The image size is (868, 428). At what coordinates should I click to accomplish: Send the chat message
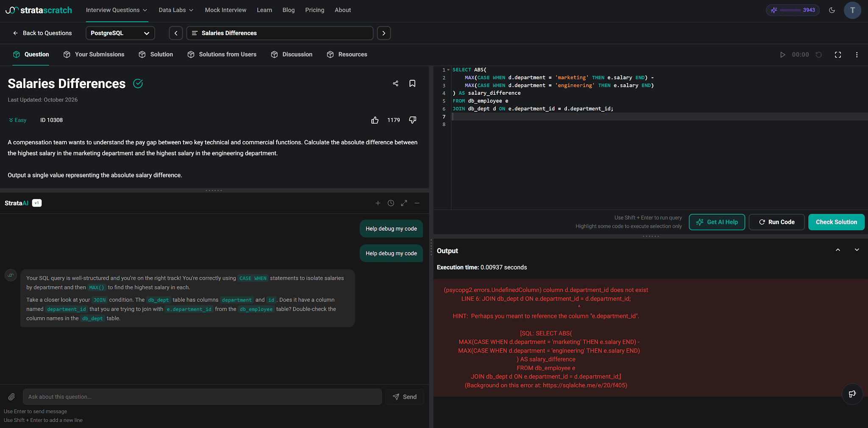404,397
